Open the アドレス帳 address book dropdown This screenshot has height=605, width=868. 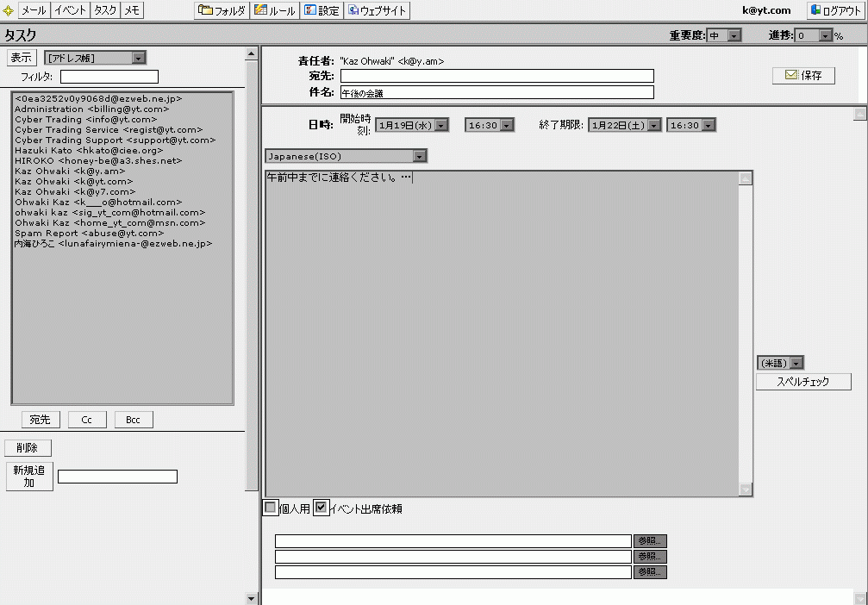click(96, 58)
